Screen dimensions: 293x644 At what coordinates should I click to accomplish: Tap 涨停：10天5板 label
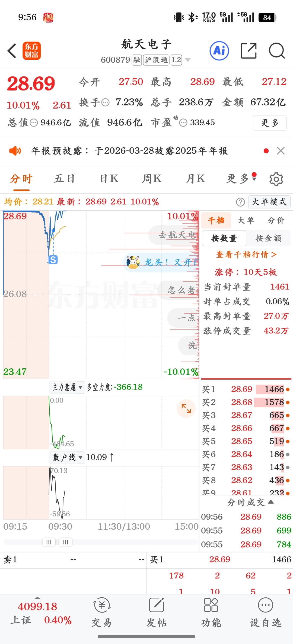[246, 272]
